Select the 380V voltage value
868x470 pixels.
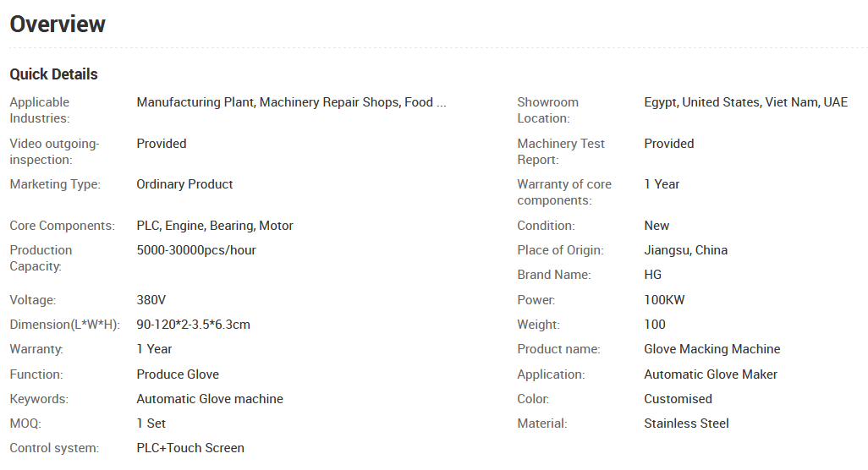151,300
